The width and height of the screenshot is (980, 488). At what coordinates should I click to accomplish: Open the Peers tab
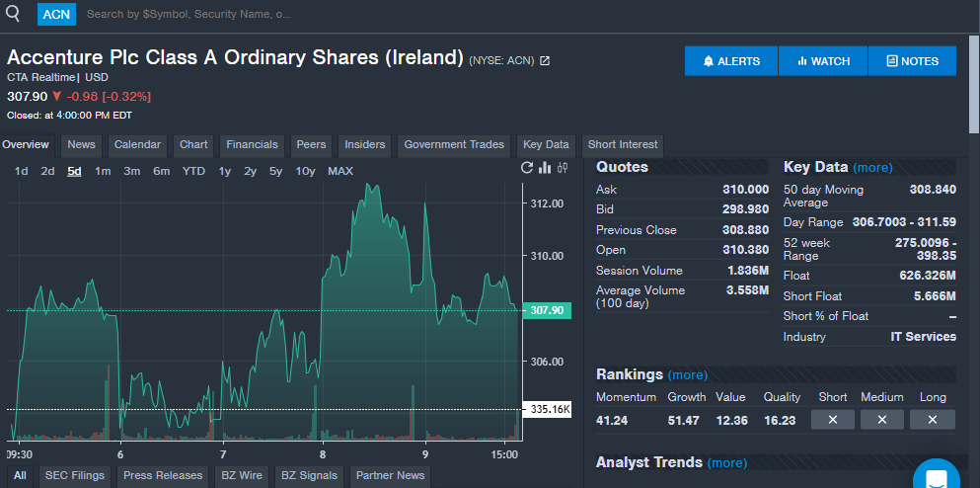click(311, 144)
